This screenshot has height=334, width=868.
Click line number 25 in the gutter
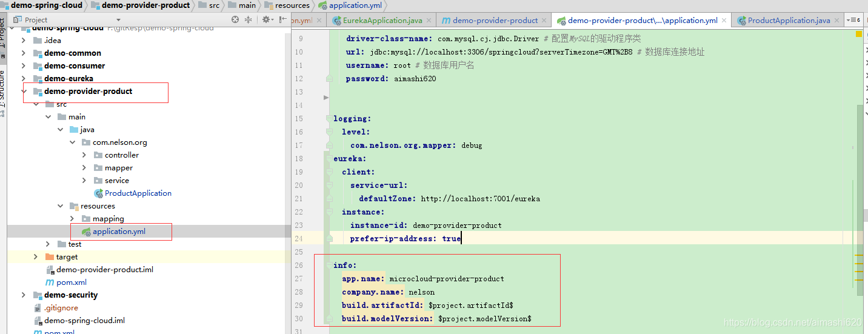click(298, 252)
